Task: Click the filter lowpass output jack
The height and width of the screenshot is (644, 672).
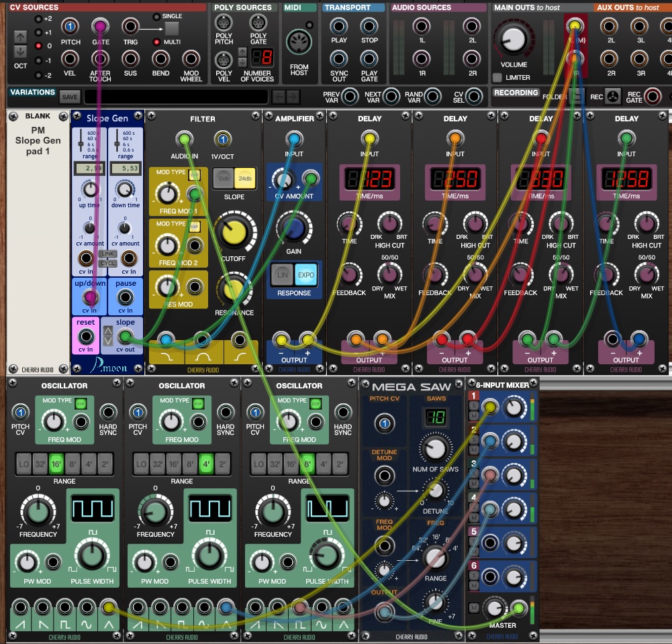Action: pyautogui.click(x=166, y=339)
